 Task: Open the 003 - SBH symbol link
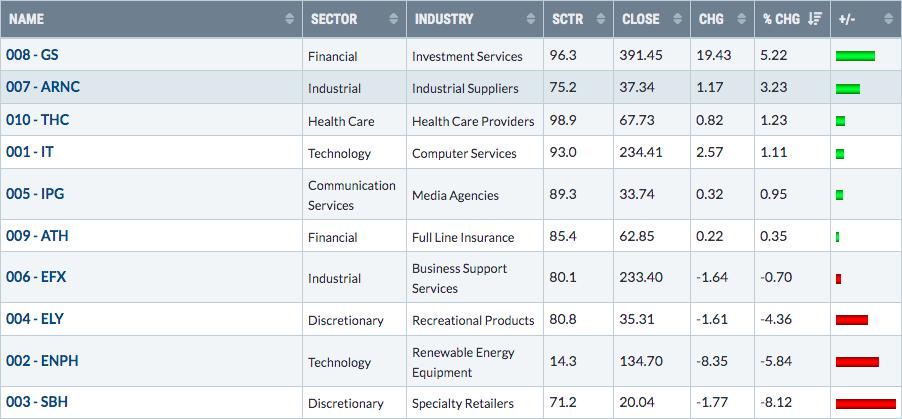[37, 402]
